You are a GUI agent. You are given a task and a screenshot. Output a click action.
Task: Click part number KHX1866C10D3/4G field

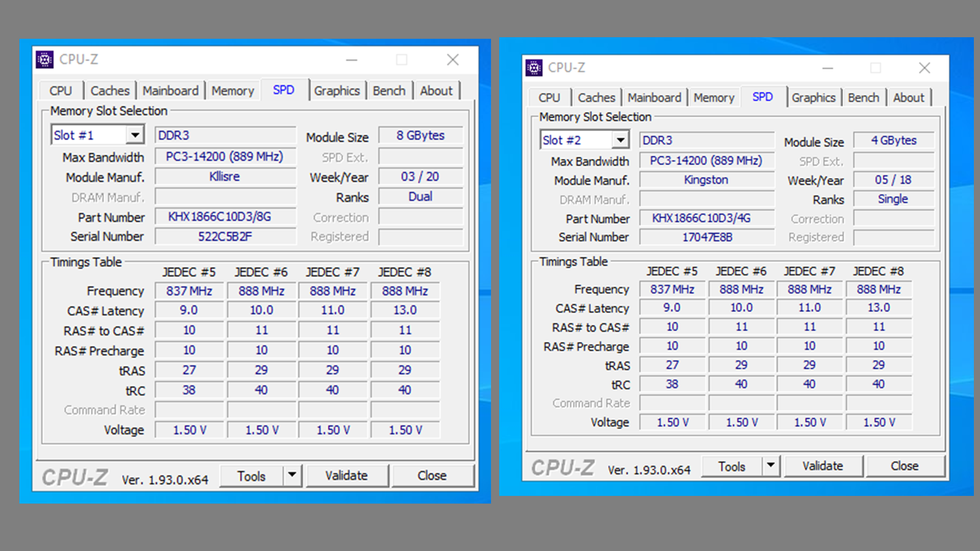coord(707,218)
